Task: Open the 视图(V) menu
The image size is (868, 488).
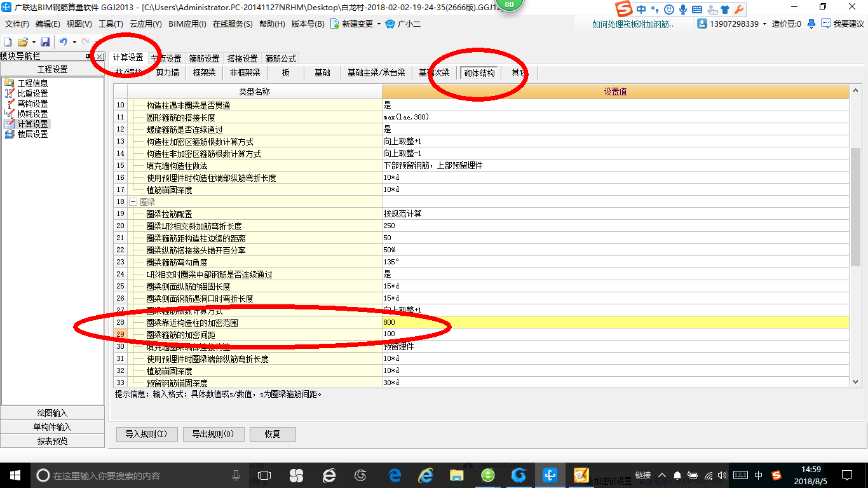Action: 79,24
